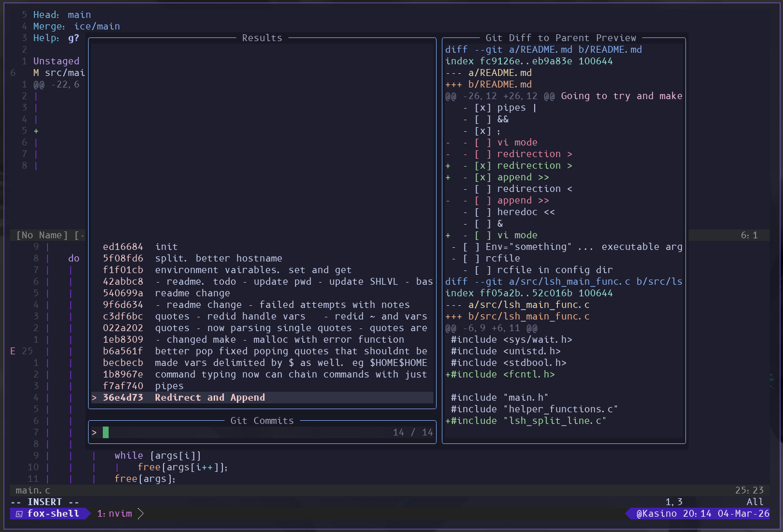Click the Git Commits search input field
Screen dimensions: 783x532
pos(263,432)
